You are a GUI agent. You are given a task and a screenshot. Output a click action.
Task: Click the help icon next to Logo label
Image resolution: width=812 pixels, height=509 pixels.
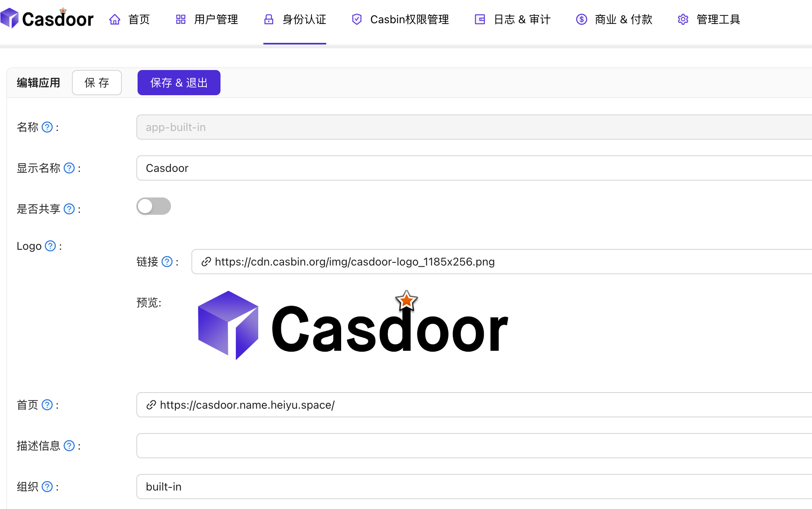point(50,246)
